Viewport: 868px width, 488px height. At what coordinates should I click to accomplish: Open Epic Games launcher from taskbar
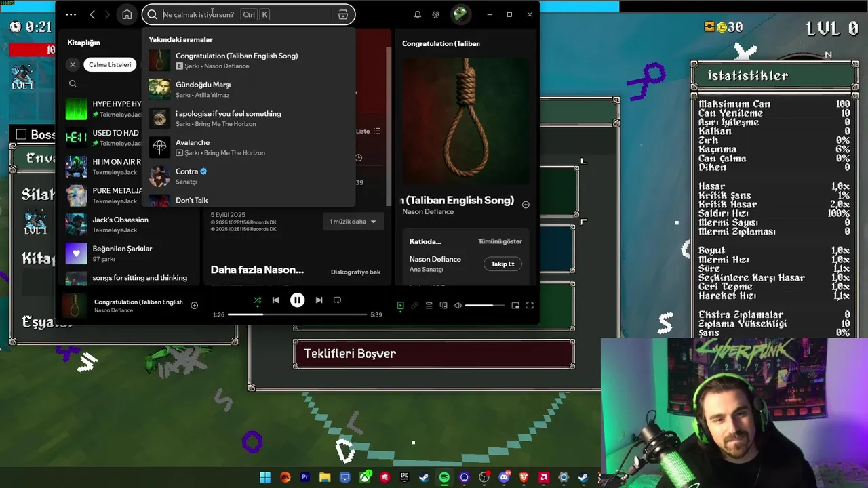point(405,477)
